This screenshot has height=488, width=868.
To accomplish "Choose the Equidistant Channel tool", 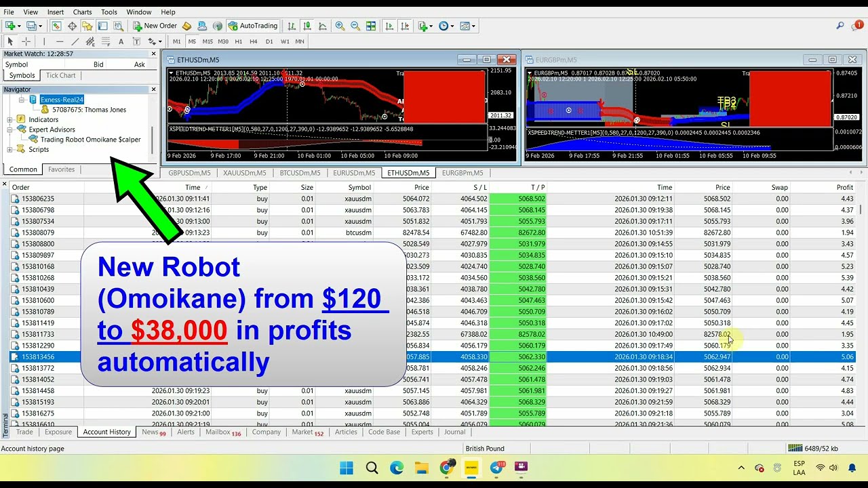I will pos(90,41).
